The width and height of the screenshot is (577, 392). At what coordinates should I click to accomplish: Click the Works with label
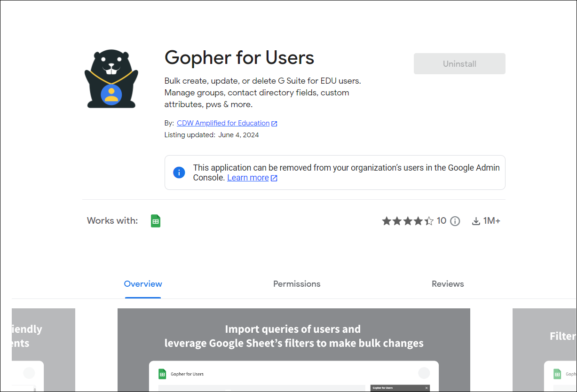(x=112, y=221)
